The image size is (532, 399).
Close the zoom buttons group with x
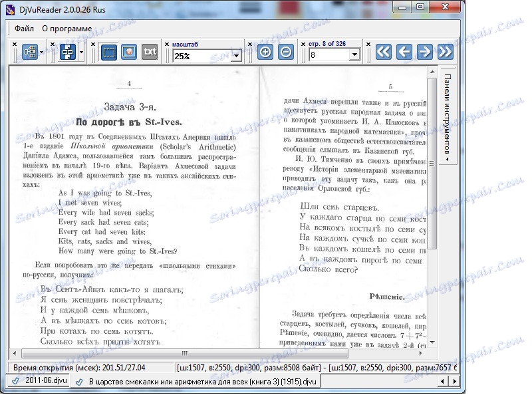250,44
